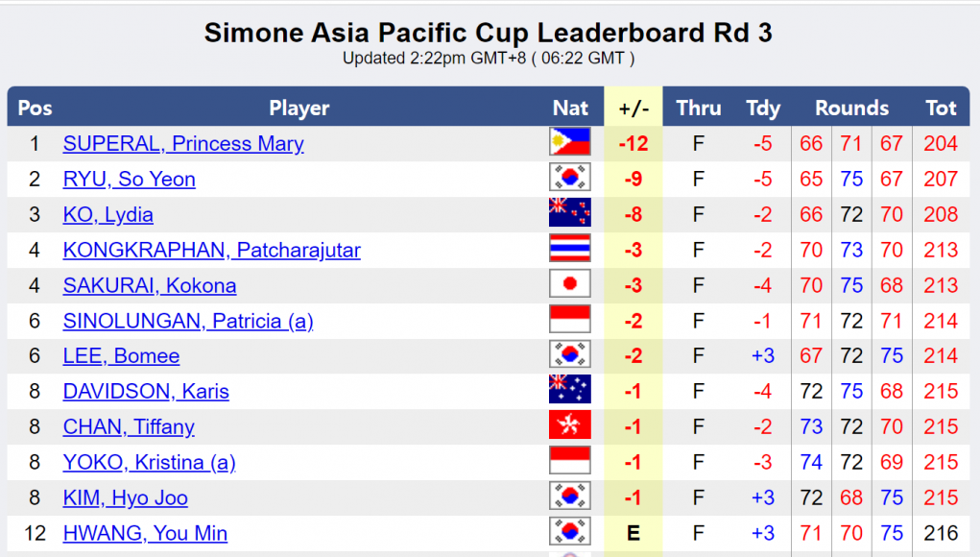Open SUPERAL, Princess Mary player link
The height and width of the screenshot is (557, 980).
point(183,144)
